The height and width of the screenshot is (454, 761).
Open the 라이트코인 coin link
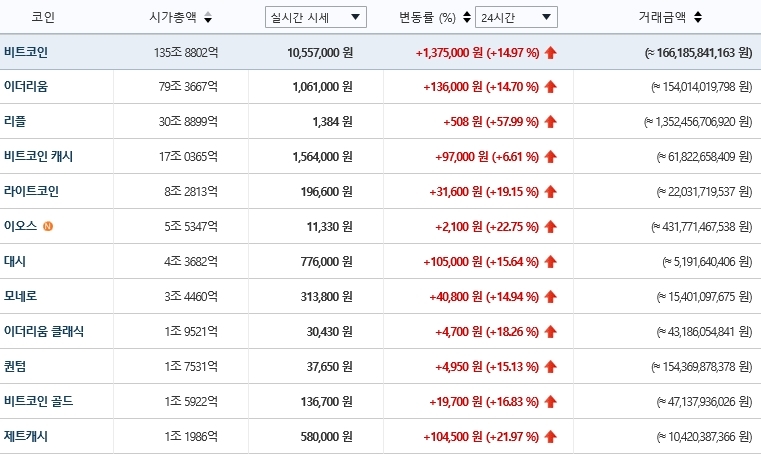click(x=31, y=191)
